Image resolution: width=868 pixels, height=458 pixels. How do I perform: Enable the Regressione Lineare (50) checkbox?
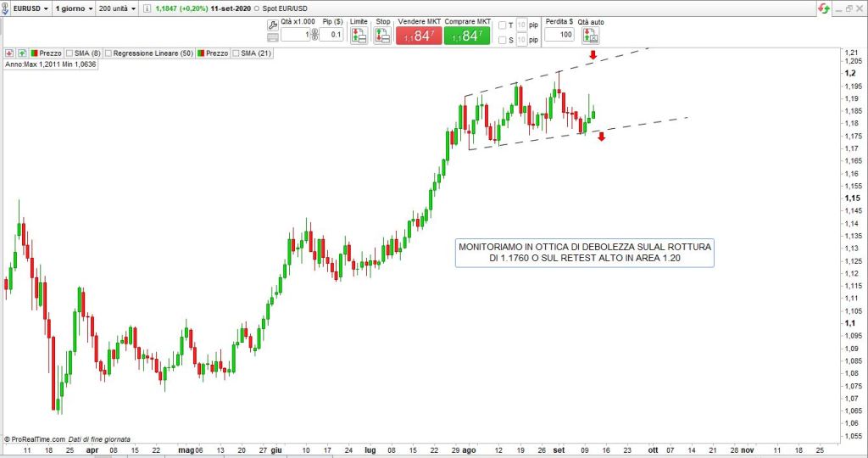click(x=108, y=53)
